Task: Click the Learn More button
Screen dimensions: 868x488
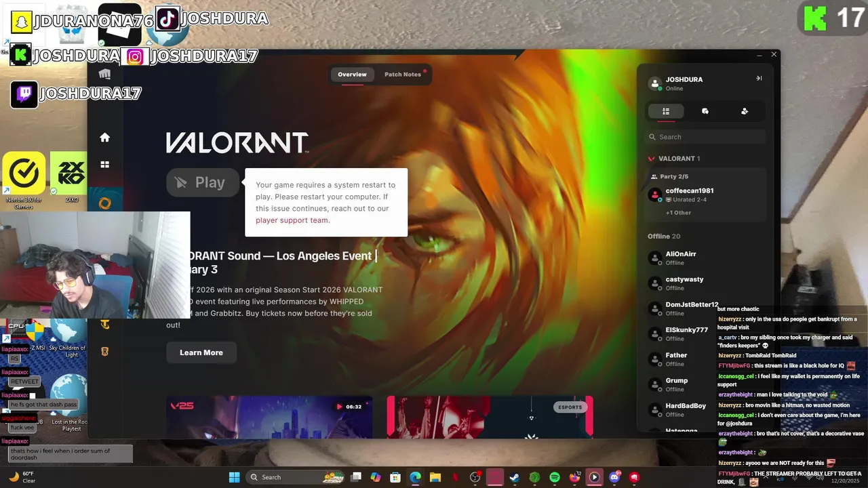Action: pos(201,352)
